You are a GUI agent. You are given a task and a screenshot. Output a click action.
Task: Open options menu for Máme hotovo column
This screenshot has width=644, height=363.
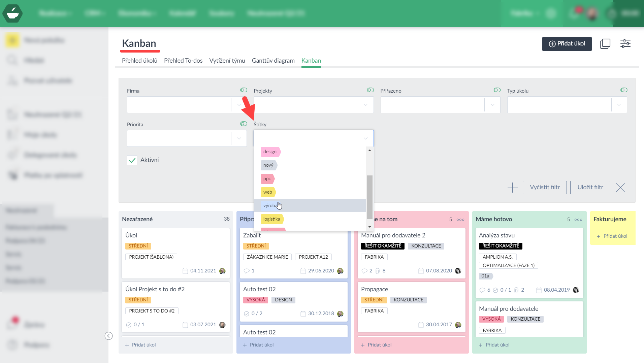click(578, 220)
